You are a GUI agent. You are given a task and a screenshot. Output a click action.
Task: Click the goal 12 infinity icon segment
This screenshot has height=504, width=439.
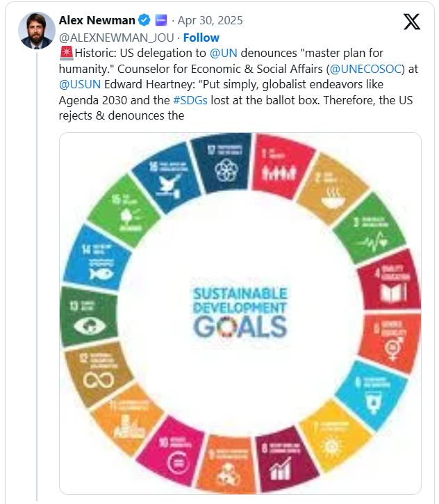(98, 373)
